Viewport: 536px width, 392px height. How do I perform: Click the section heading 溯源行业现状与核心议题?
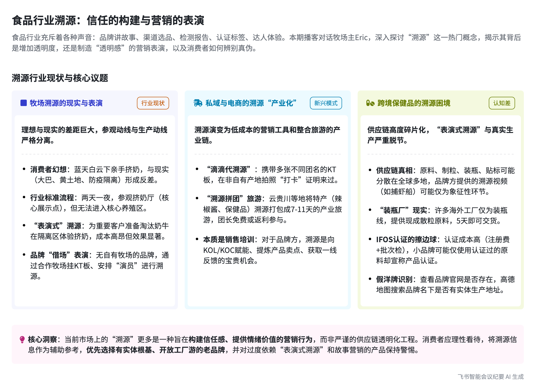60,78
